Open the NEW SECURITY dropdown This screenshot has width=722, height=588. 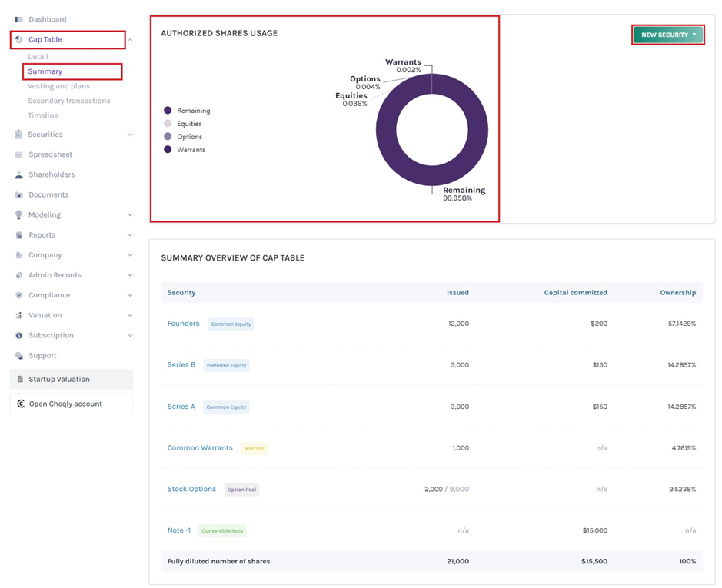tap(667, 34)
